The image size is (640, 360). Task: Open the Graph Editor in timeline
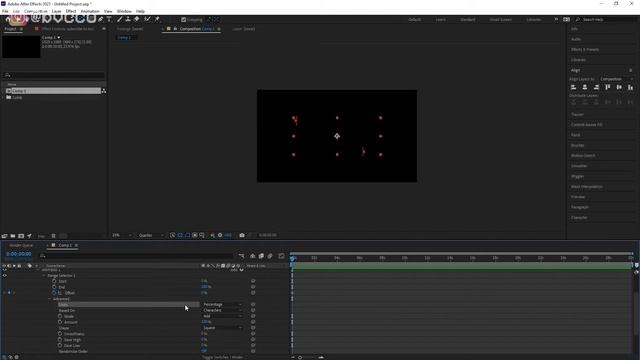pyautogui.click(x=281, y=256)
